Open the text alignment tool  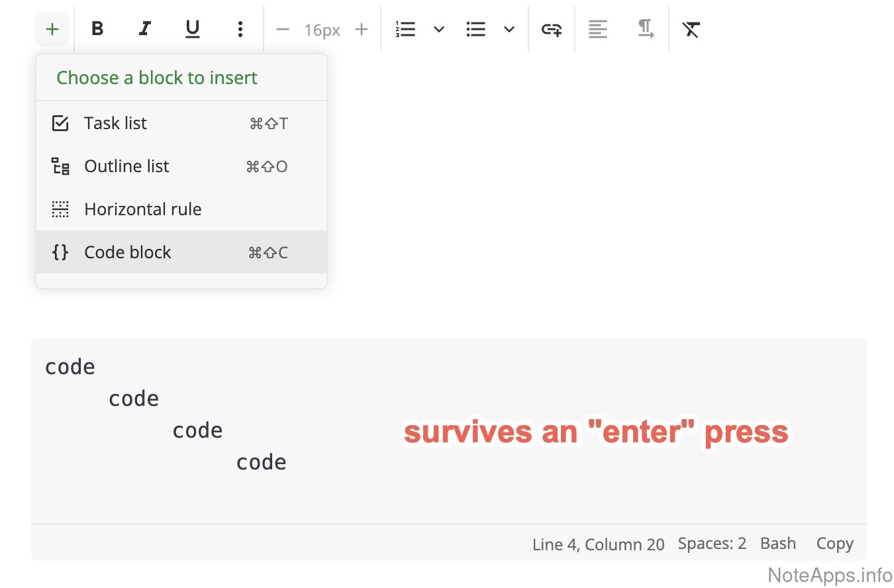click(x=598, y=29)
